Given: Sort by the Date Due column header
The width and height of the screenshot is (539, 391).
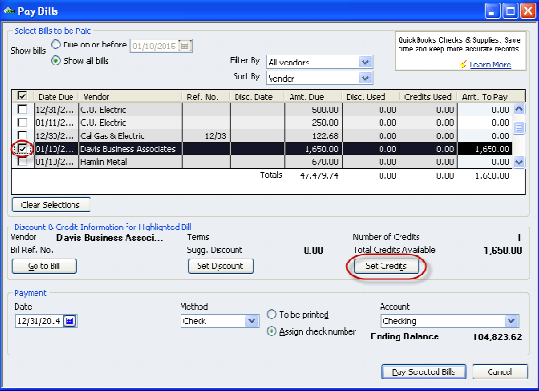Looking at the screenshot, I should click(56, 97).
